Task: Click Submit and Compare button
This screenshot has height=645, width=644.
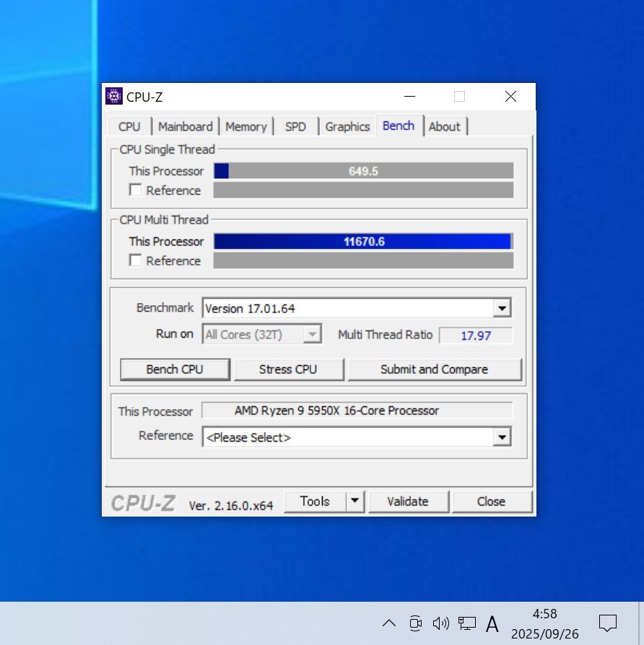Action: pos(434,369)
